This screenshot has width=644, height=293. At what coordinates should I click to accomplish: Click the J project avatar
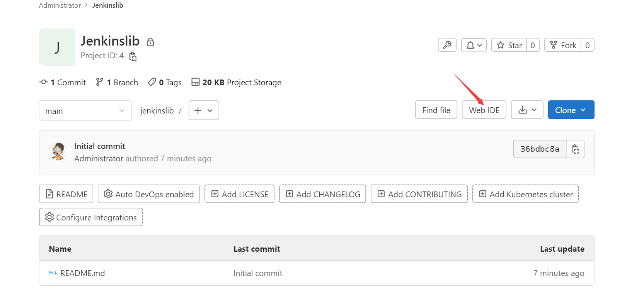point(58,47)
